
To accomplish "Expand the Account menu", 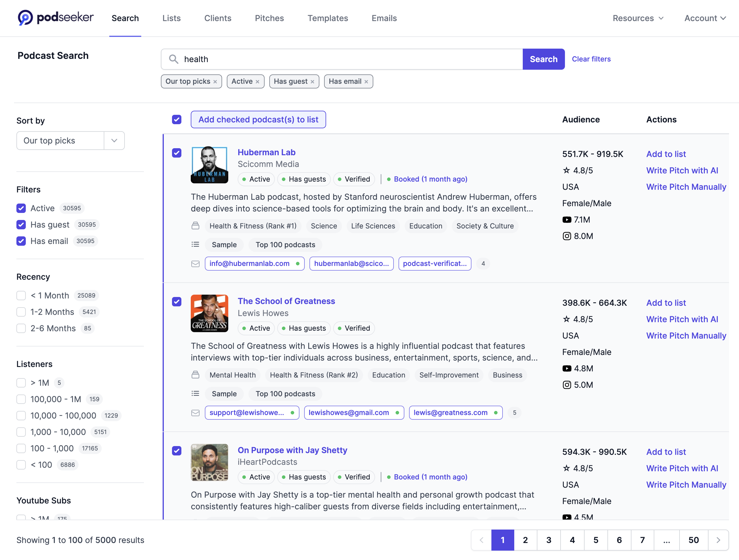I will pos(705,18).
